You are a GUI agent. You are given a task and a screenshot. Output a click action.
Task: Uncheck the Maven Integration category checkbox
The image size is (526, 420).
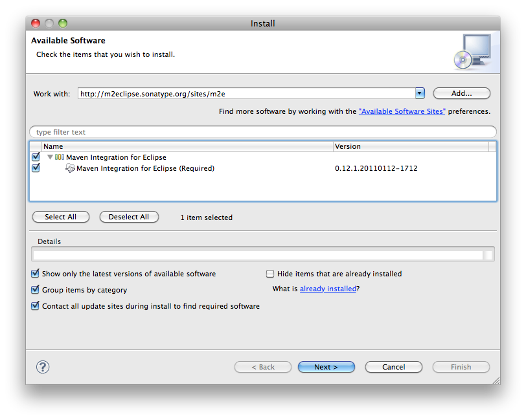(36, 157)
